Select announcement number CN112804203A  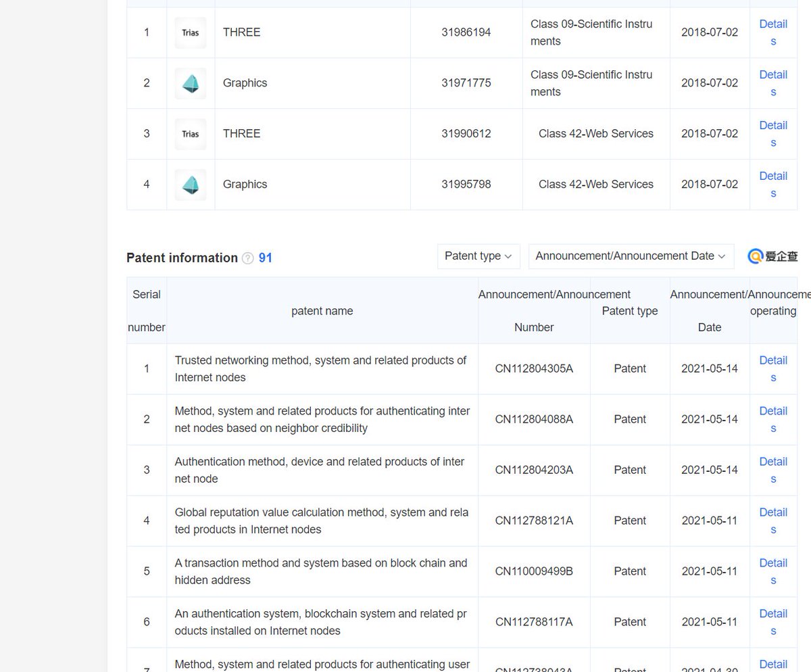pos(534,471)
